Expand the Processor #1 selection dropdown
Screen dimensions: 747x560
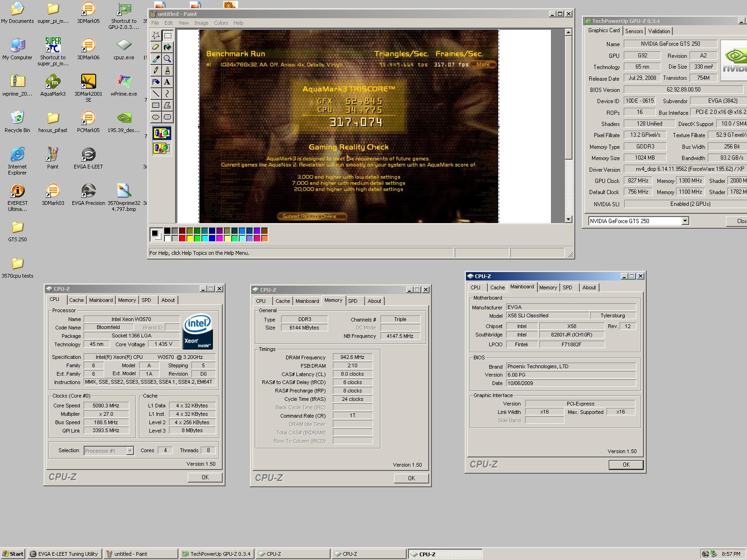coord(130,451)
